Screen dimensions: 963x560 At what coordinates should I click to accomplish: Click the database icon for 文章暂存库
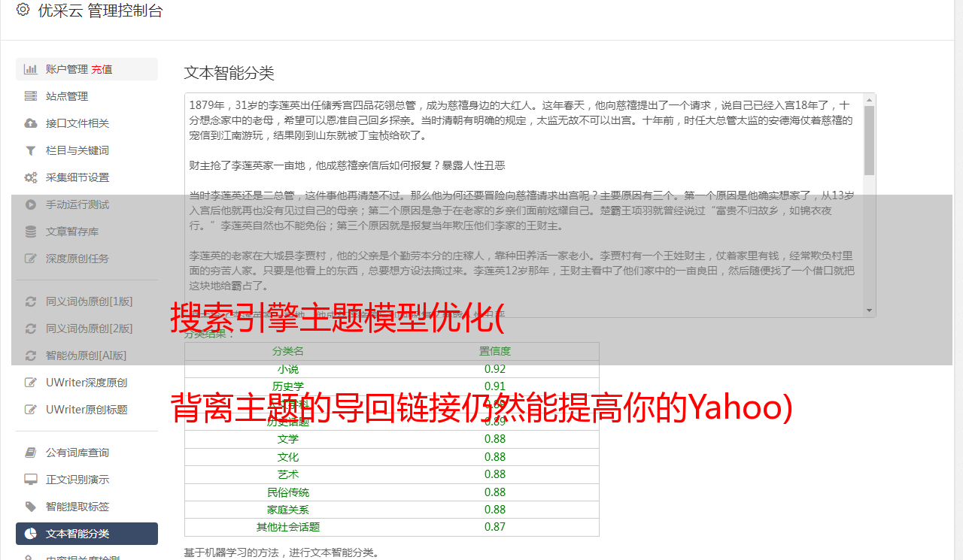click(31, 232)
